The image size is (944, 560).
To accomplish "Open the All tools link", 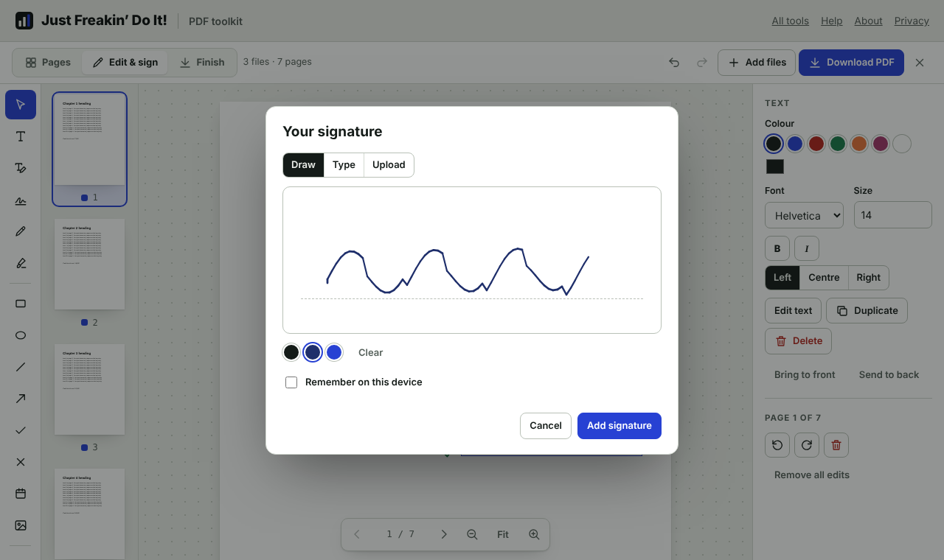I will 790,21.
